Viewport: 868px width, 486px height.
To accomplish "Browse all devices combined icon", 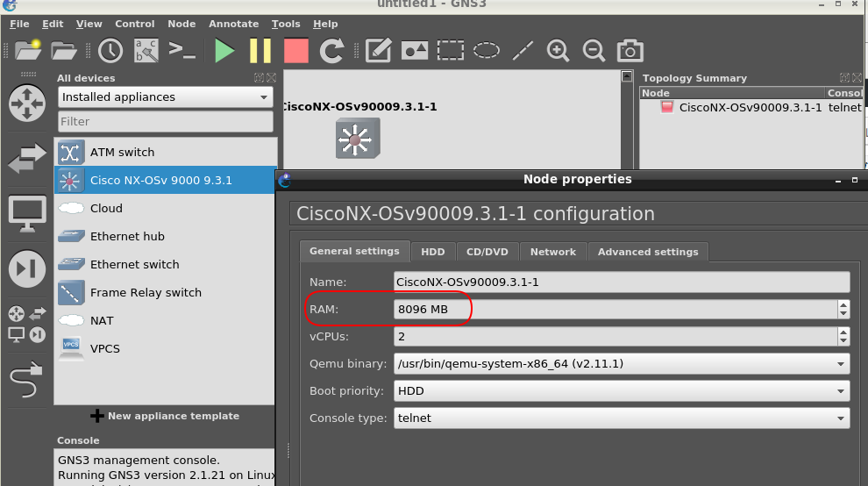I will (x=27, y=325).
